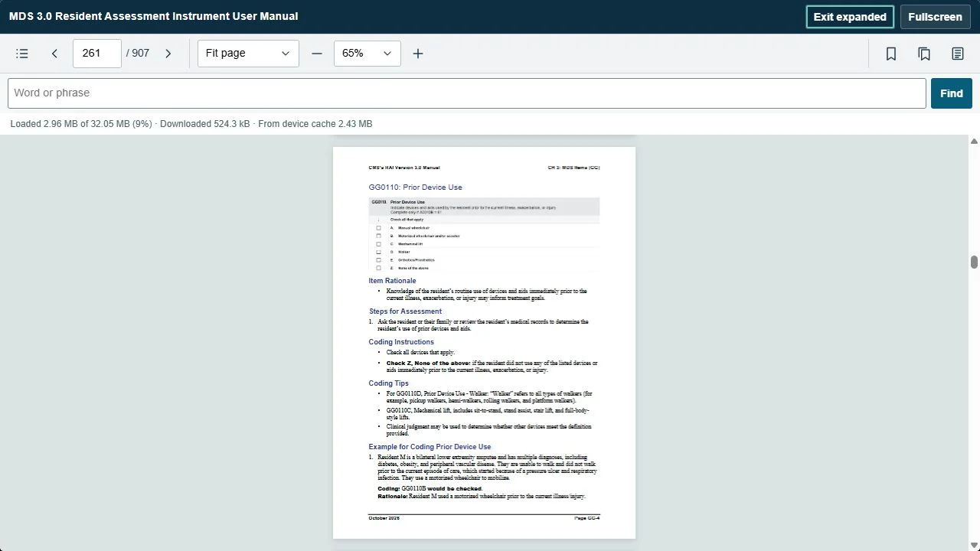Check the Orthotics/Prosthetics checkbox
Screen dimensions: 980x551
point(378,260)
